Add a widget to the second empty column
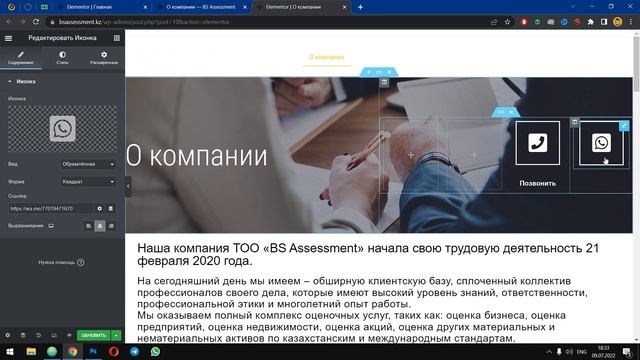640x360 pixels. (x=474, y=155)
